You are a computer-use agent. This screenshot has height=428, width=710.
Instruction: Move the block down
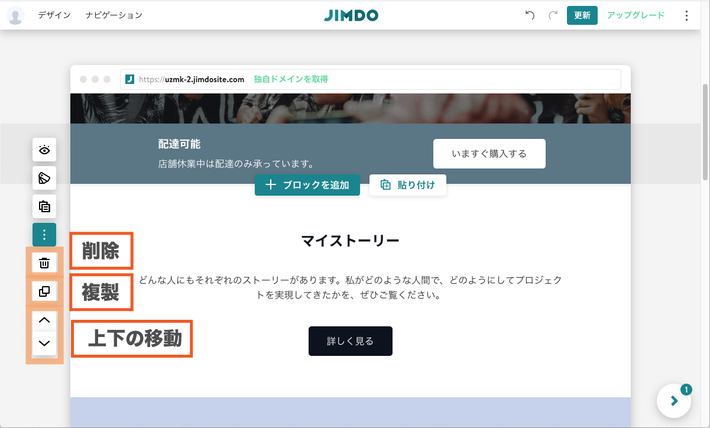[x=44, y=343]
